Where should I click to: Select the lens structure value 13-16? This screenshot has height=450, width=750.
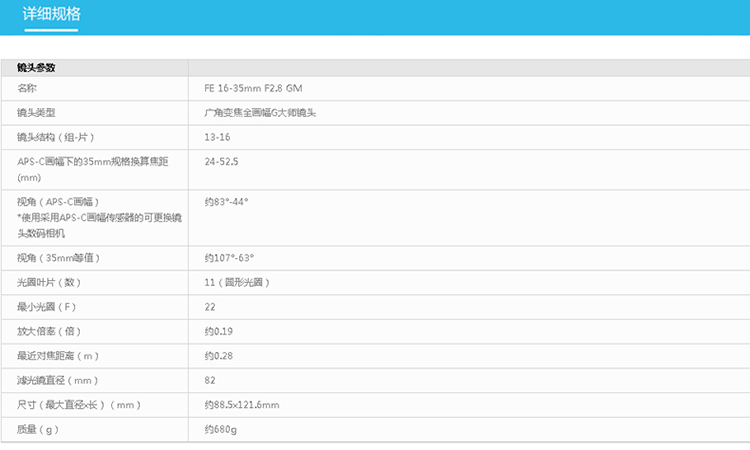click(217, 137)
